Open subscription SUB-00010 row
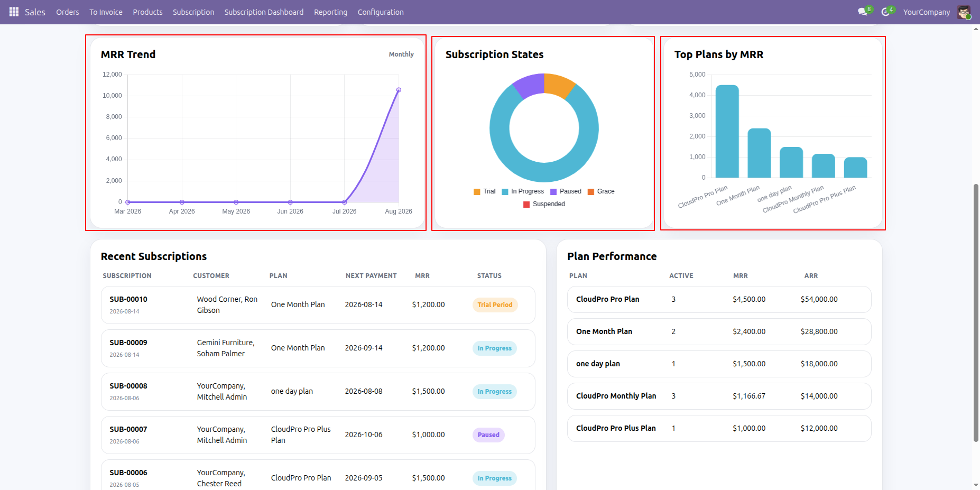 pyautogui.click(x=318, y=305)
